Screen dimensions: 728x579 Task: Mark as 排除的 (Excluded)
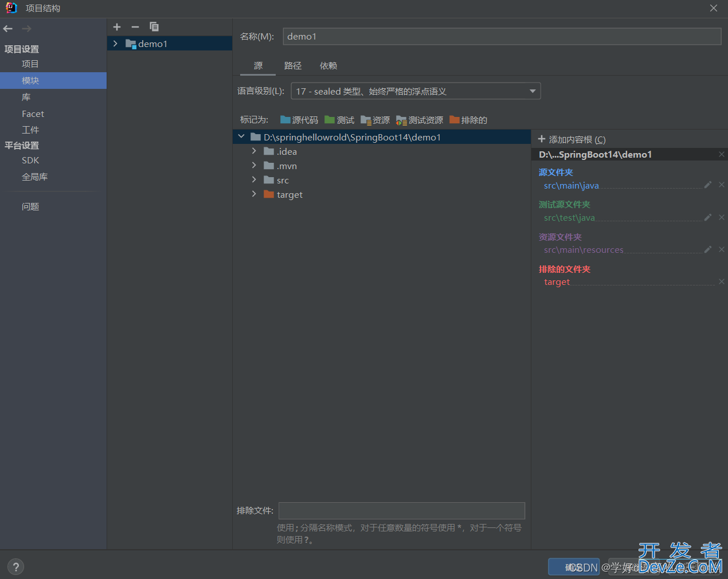coord(468,120)
